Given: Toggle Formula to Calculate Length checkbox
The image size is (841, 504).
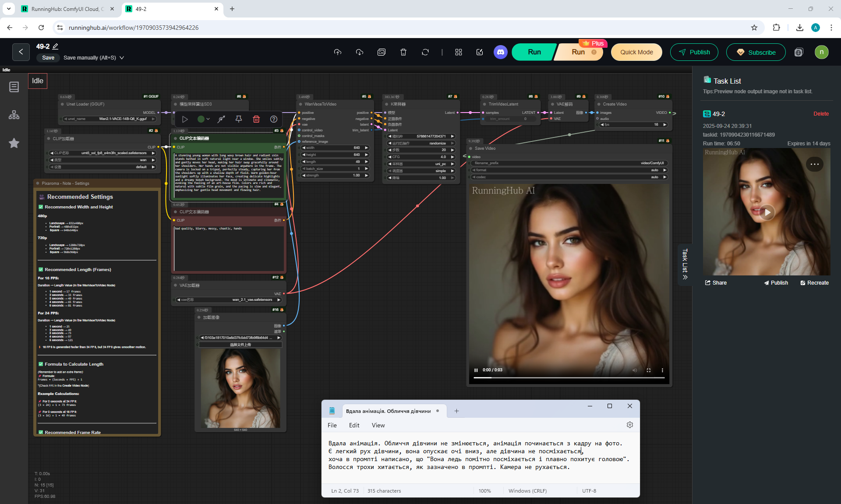Looking at the screenshot, I should click(x=41, y=364).
